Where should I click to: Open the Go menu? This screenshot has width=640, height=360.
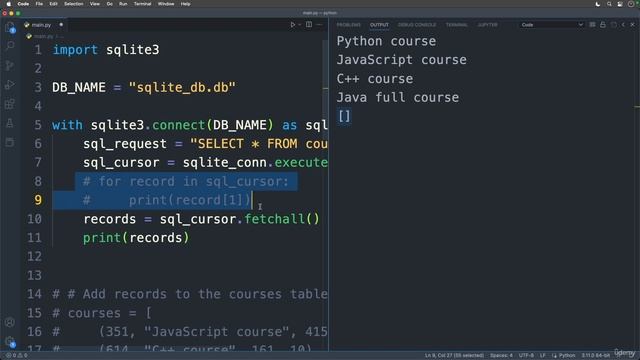[x=109, y=4]
